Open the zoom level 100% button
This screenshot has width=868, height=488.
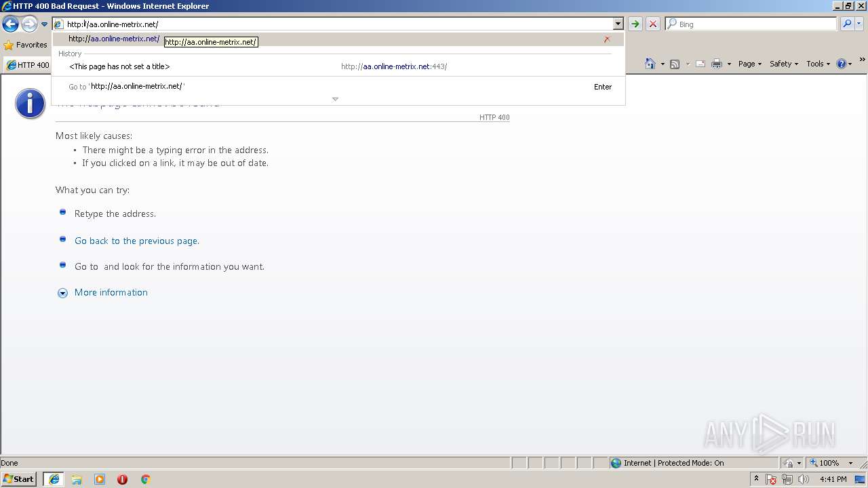pyautogui.click(x=825, y=463)
